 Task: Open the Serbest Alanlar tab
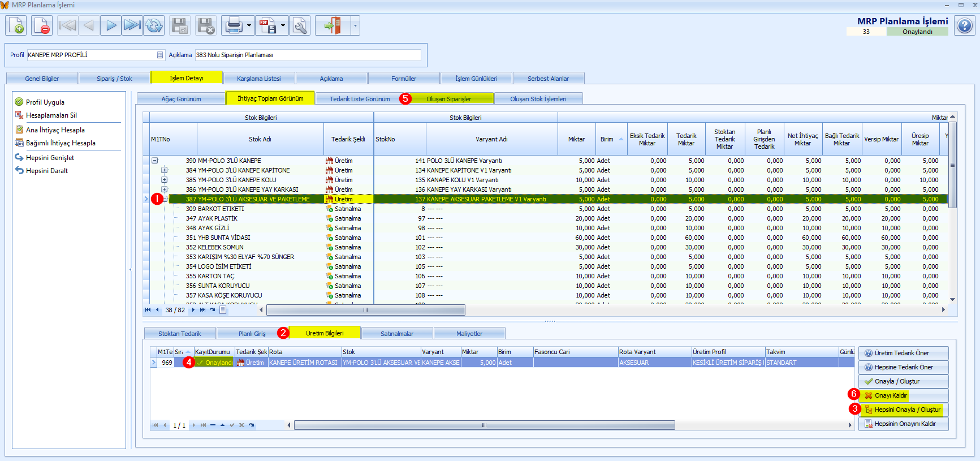tap(548, 79)
